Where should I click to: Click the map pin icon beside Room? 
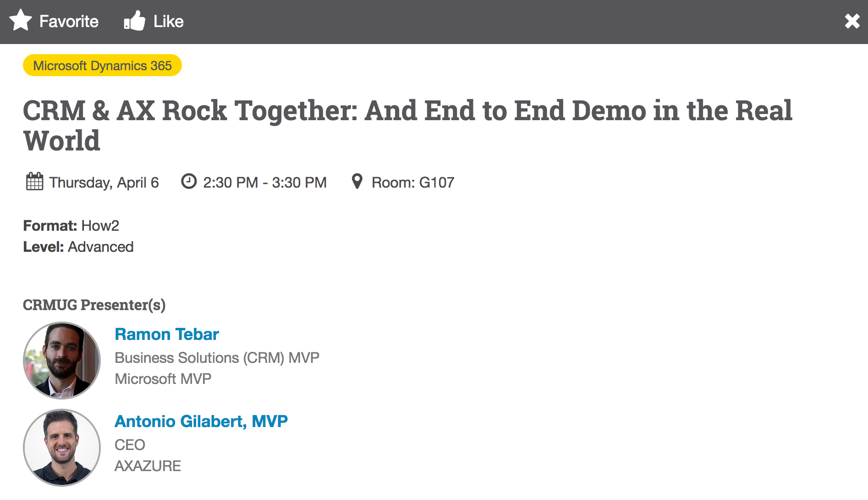(357, 182)
